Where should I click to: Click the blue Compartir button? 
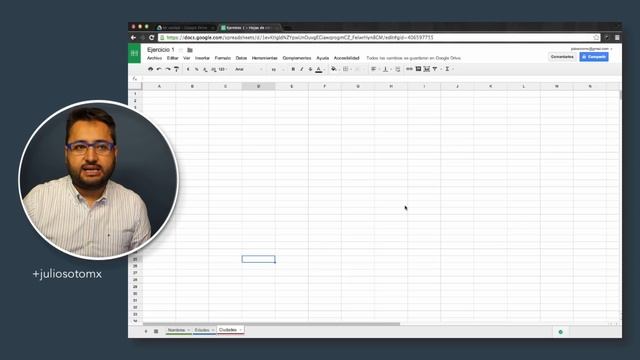(594, 57)
